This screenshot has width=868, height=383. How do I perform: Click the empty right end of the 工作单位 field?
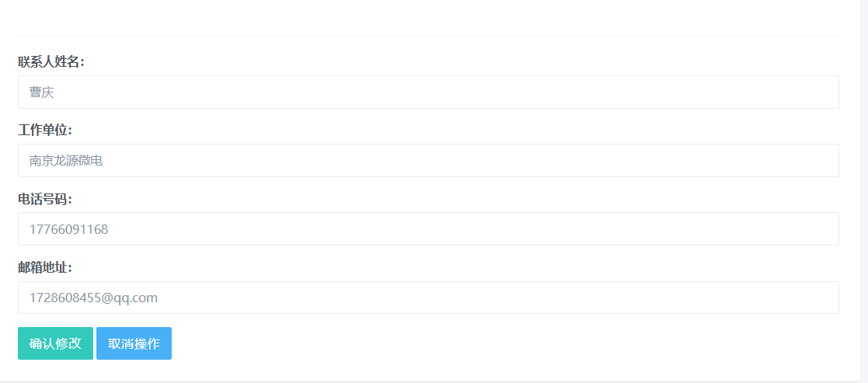[775, 161]
